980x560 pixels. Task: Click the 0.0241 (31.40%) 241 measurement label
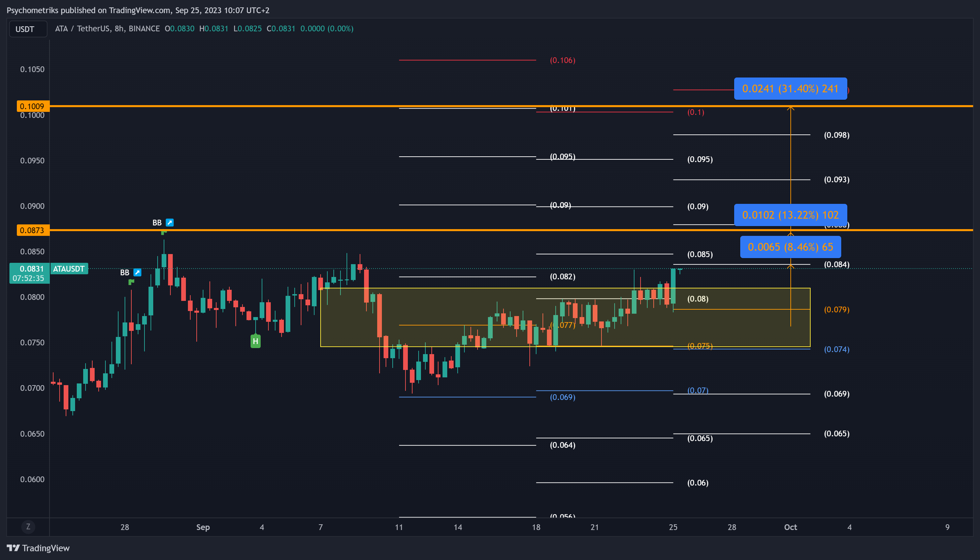tap(790, 89)
